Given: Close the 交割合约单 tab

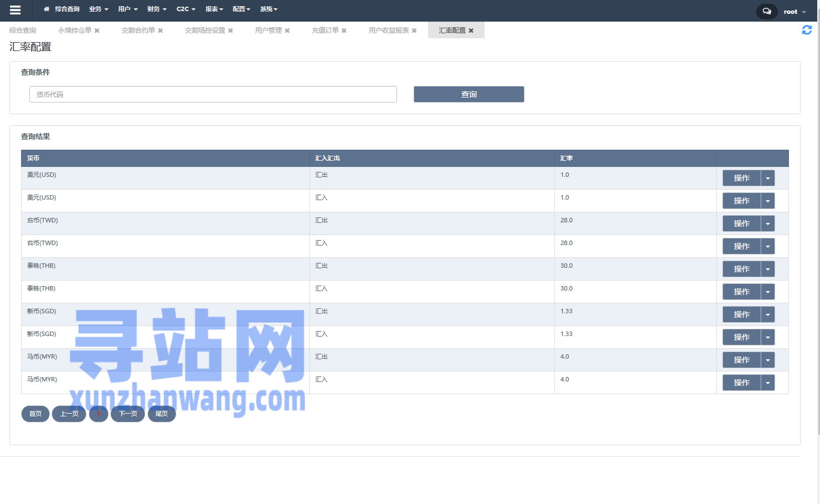Looking at the screenshot, I should coord(160,30).
